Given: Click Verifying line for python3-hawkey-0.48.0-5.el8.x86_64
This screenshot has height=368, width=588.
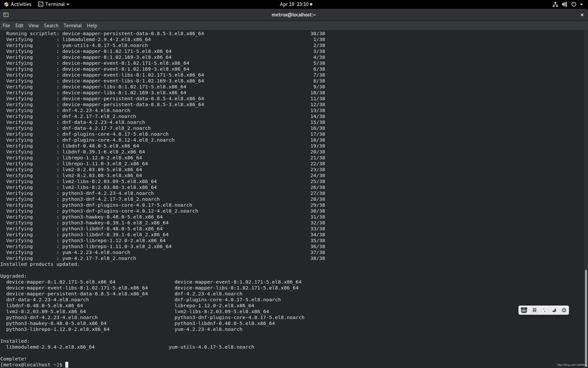Looking at the screenshot, I should point(166,217).
